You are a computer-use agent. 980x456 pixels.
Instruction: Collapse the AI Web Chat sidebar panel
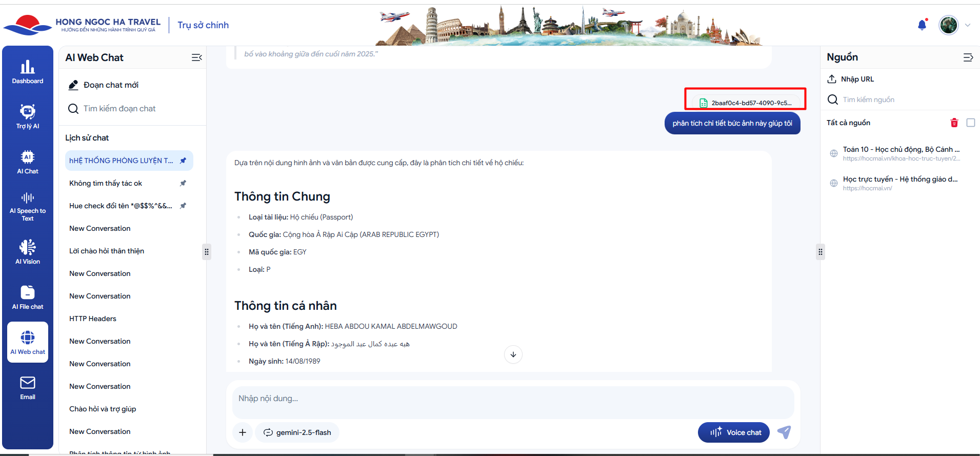pyautogui.click(x=196, y=57)
